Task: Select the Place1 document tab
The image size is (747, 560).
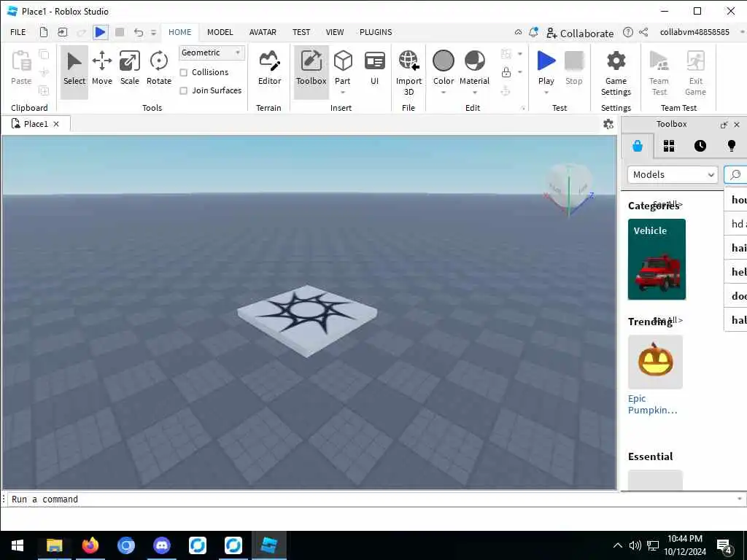Action: [x=36, y=124]
